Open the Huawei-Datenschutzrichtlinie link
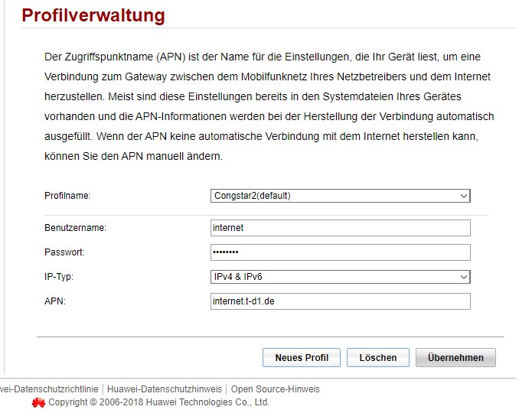The width and height of the screenshot is (532, 413). (49, 389)
